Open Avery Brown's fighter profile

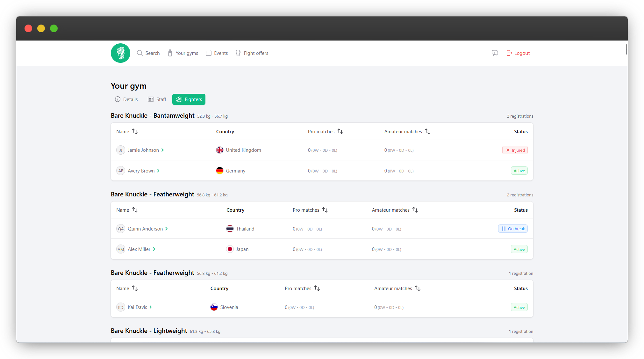click(x=144, y=171)
